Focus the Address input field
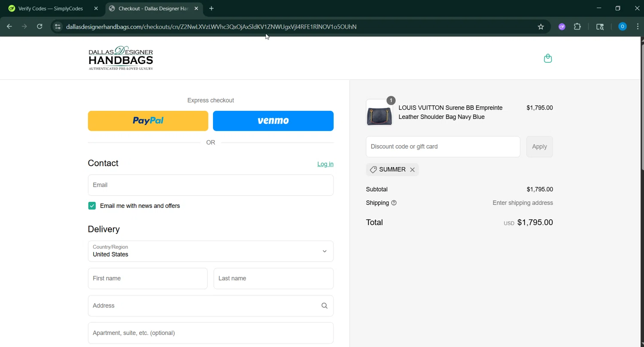 [211, 306]
